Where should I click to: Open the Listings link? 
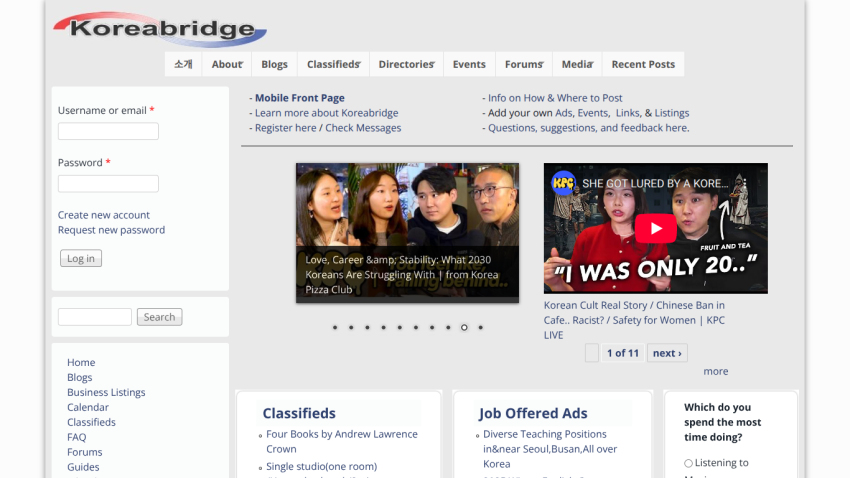click(x=672, y=113)
